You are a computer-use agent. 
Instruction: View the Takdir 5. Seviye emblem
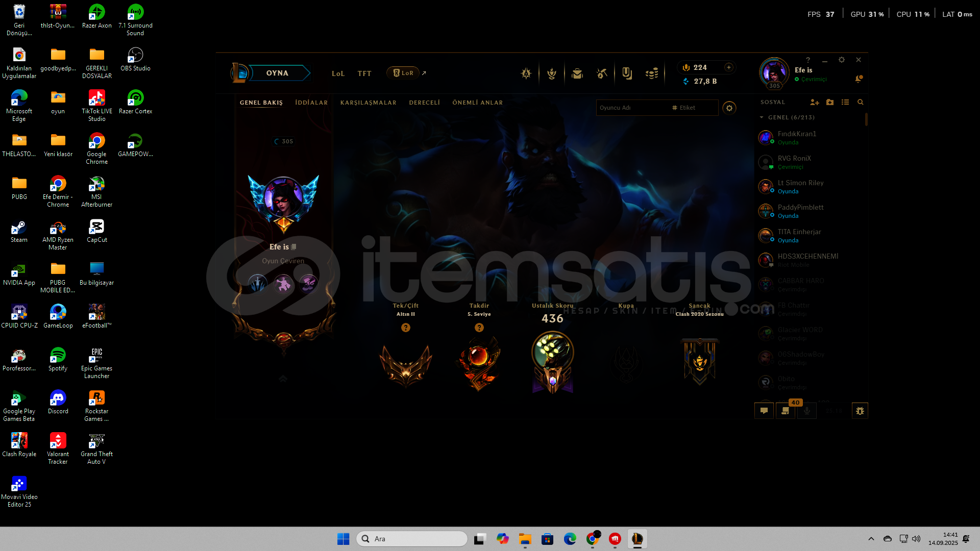point(479,363)
